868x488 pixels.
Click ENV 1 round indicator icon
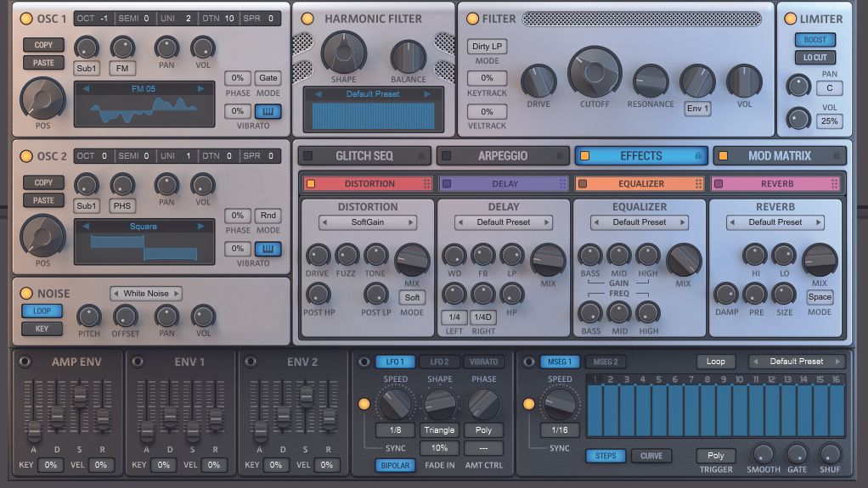(x=138, y=362)
